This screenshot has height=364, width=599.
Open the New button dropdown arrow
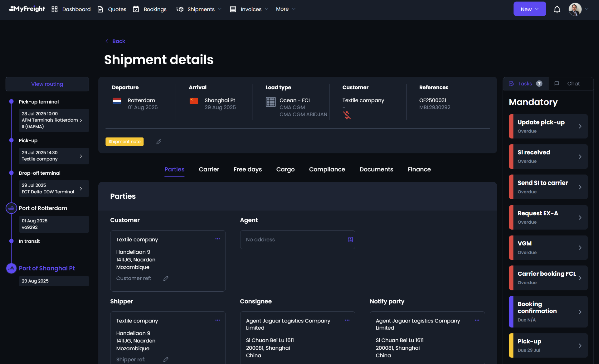point(537,9)
